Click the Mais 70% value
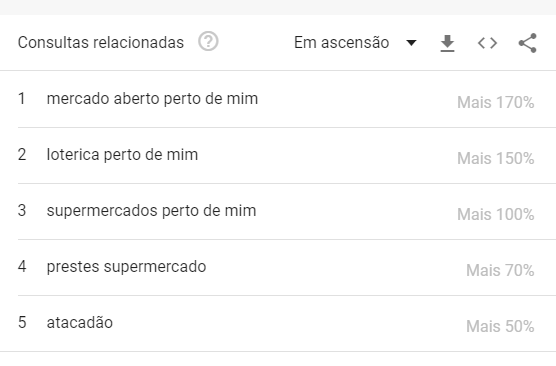Viewport: 556px width, 366px height. [x=500, y=270]
